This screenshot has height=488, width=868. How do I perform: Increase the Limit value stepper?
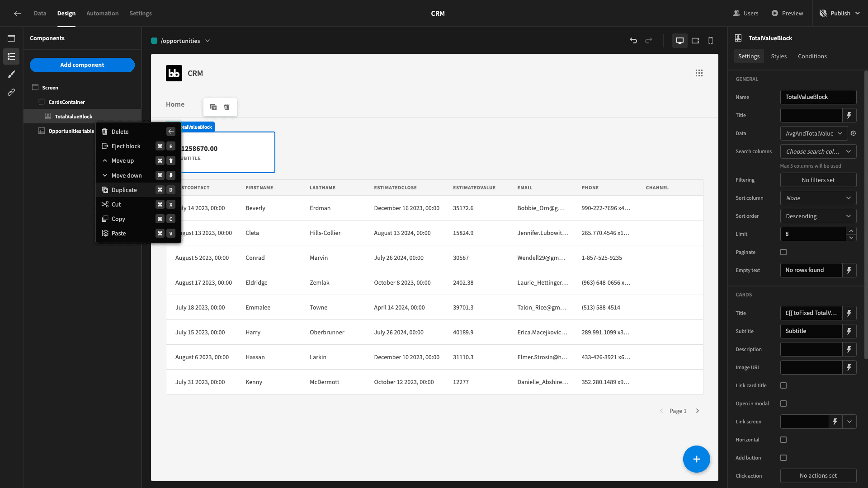[851, 231]
